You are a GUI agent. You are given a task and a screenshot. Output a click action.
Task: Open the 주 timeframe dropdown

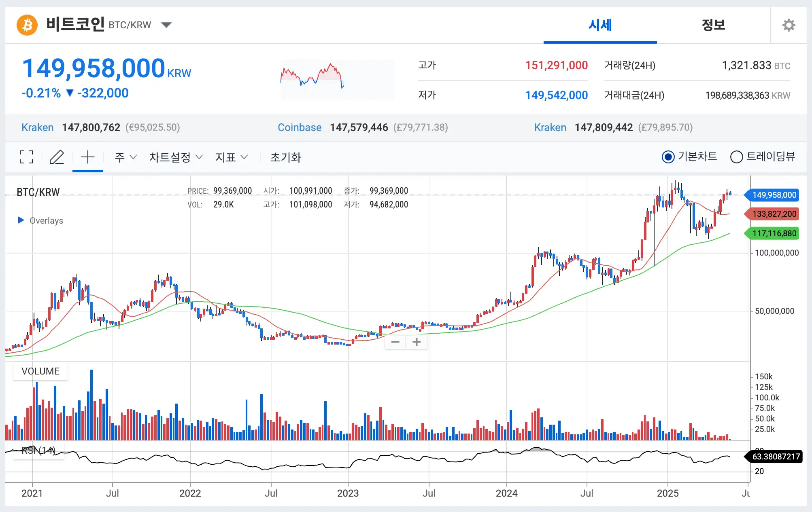[x=125, y=157]
